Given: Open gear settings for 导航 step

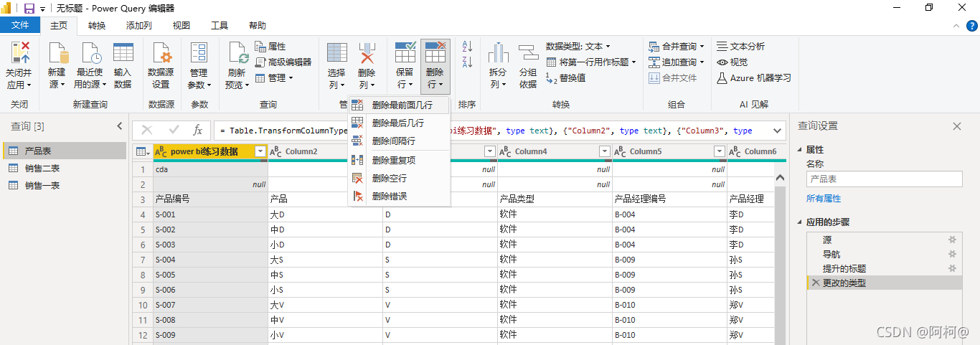Looking at the screenshot, I should click(953, 254).
